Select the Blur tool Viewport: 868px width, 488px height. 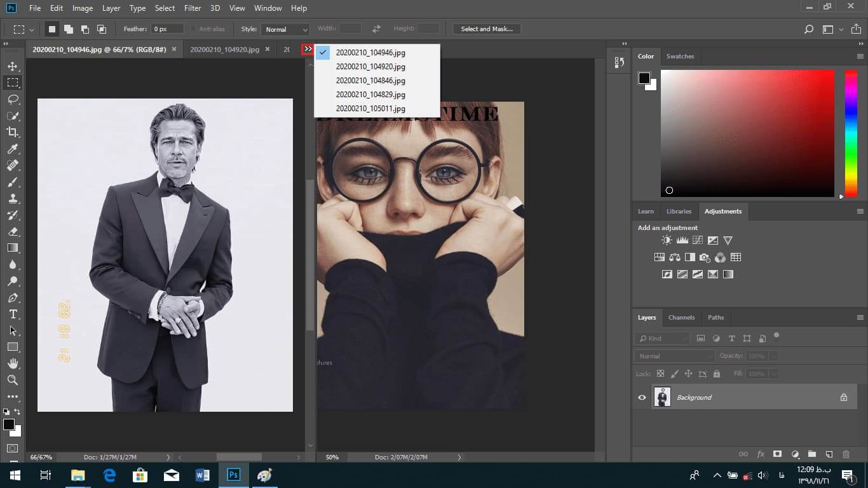point(13,264)
